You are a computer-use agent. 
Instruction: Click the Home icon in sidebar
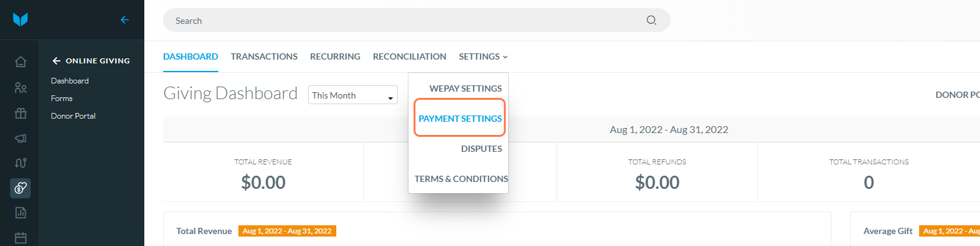tap(21, 61)
